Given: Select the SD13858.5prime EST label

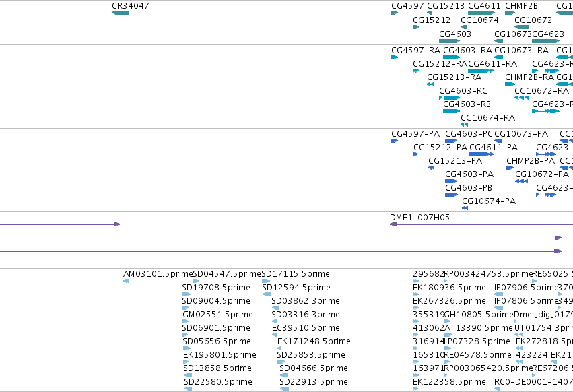Looking at the screenshot, I should click(x=217, y=368).
